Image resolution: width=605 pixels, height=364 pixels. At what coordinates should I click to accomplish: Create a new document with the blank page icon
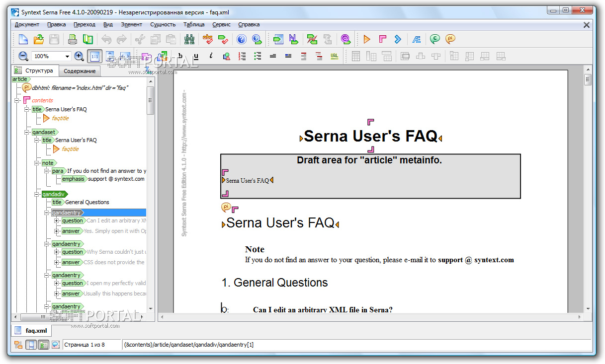pos(23,39)
